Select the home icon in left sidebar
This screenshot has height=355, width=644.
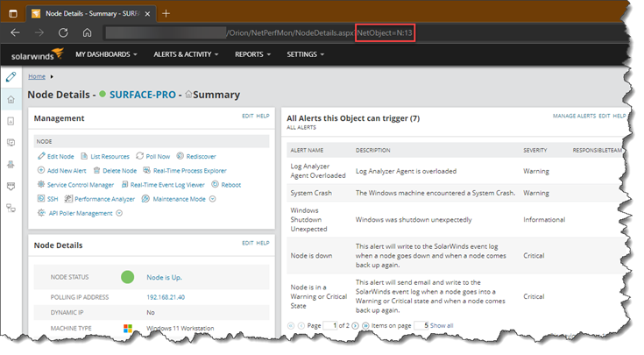click(11, 99)
